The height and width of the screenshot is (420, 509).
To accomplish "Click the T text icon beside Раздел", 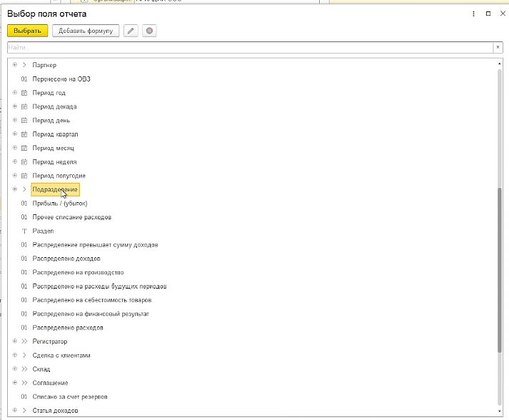I will [x=24, y=231].
